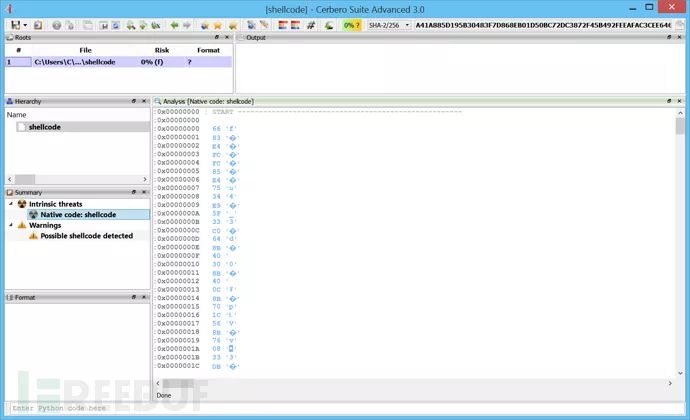Click the 0% ? risk indicator
The width and height of the screenshot is (690, 420).
(352, 25)
